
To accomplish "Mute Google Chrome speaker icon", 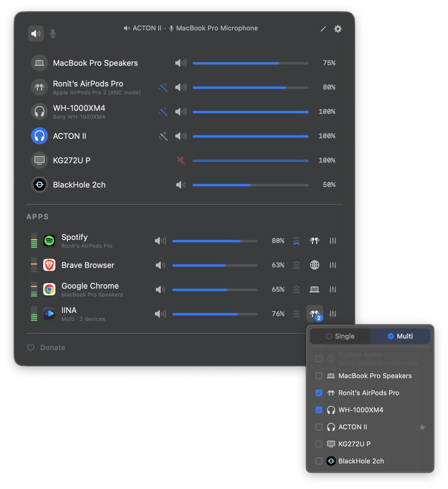I will 160,289.
